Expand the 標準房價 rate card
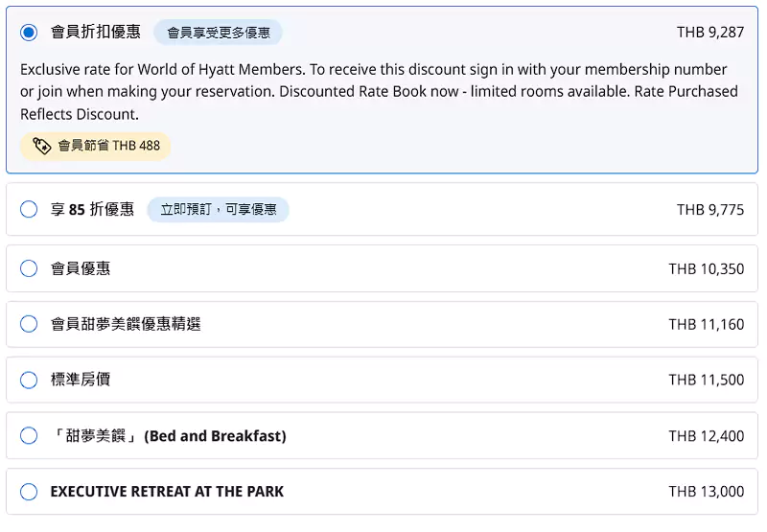Image resolution: width=767 pixels, height=532 pixels. pos(382,380)
